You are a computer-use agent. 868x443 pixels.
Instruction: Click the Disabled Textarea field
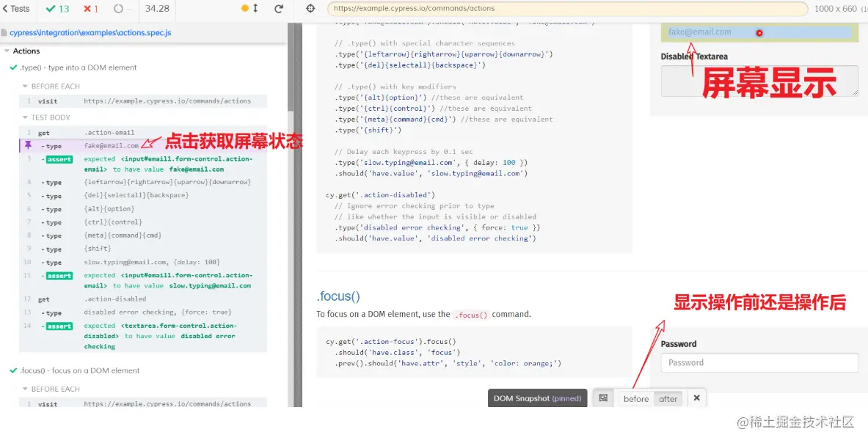759,81
